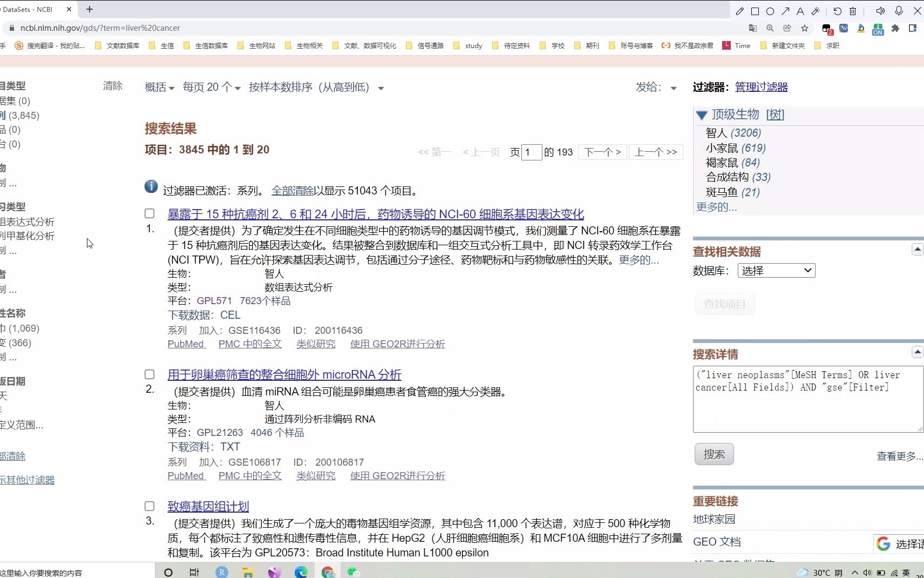924x578 pixels.
Task: Click the 搜索 button under search details
Action: (714, 454)
